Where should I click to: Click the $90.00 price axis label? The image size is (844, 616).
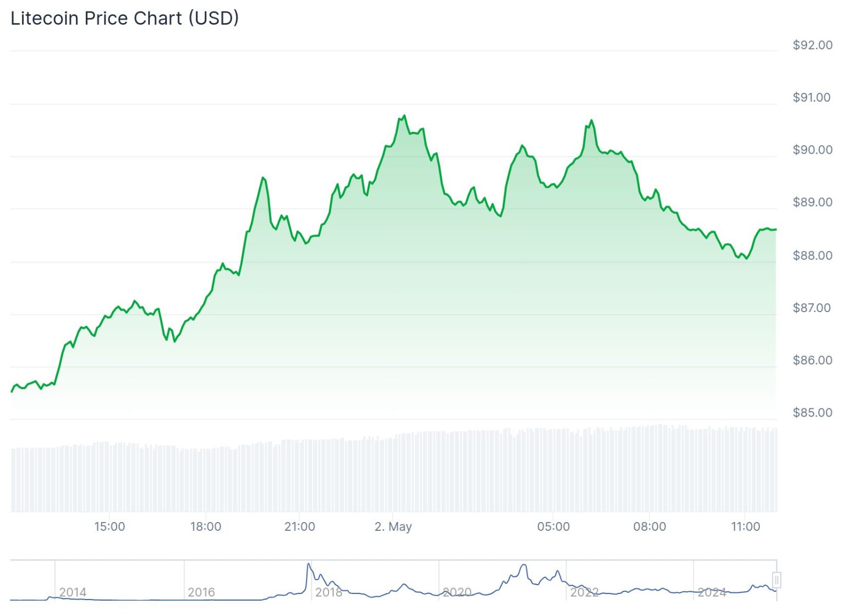tap(812, 150)
